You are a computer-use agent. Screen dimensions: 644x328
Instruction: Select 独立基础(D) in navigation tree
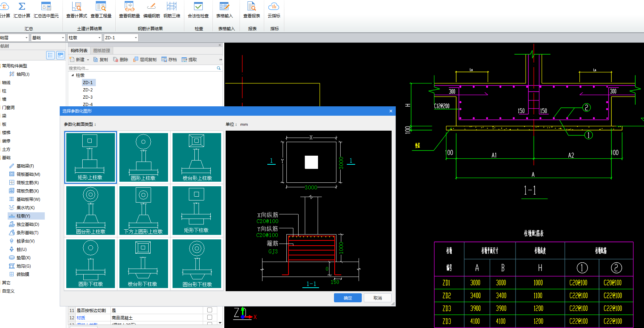click(24, 224)
